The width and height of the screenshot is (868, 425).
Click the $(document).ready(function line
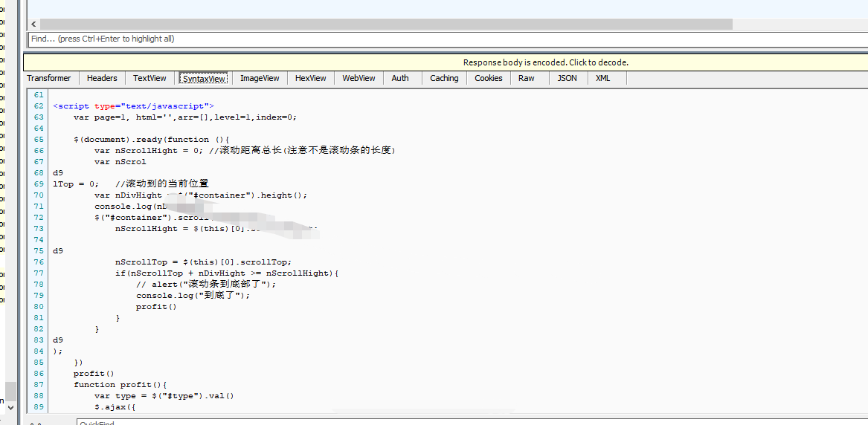pyautogui.click(x=151, y=139)
